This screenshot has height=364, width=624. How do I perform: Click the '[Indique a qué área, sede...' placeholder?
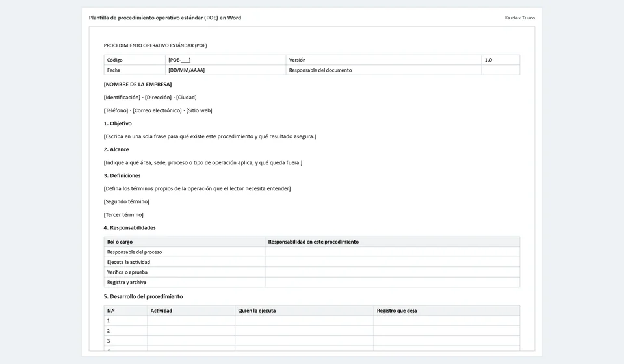203,162
